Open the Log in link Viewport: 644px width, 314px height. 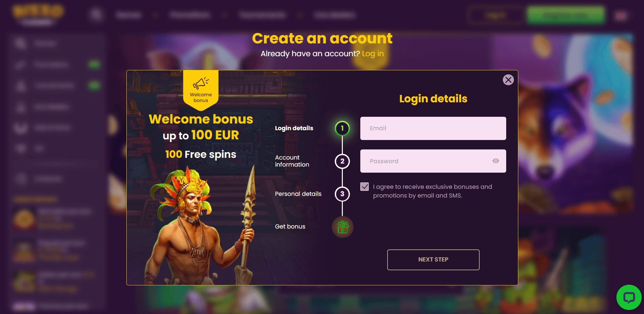373,54
